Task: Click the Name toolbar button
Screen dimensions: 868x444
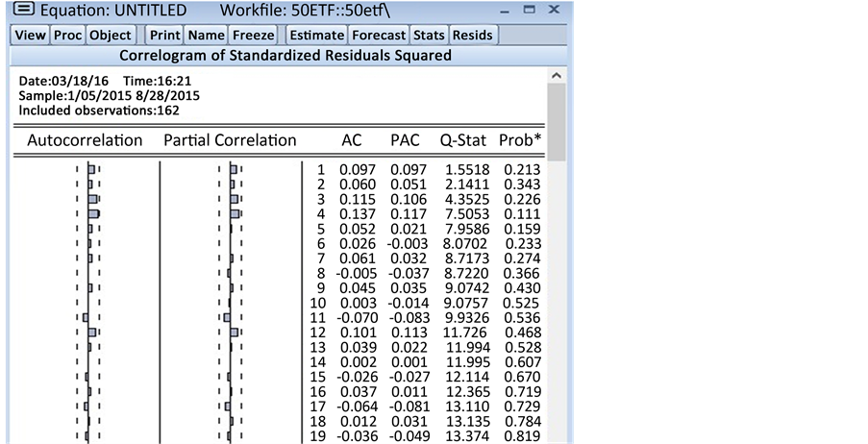Action: click(206, 36)
